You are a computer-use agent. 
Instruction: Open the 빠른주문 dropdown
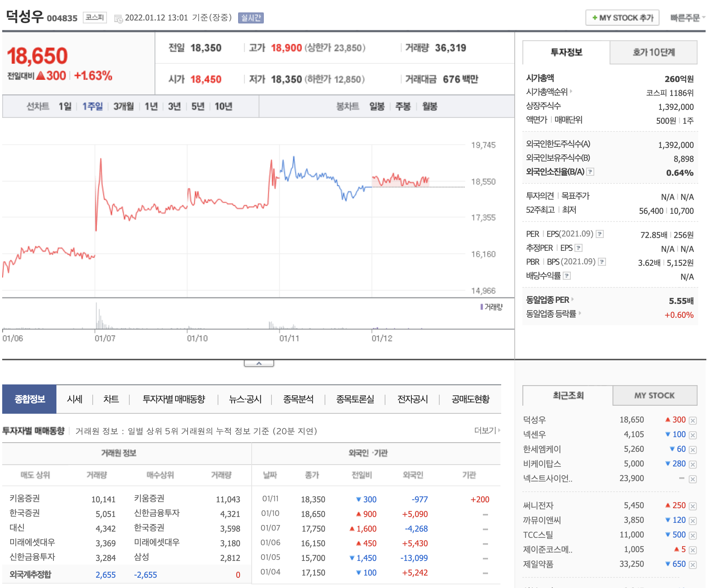(x=687, y=18)
